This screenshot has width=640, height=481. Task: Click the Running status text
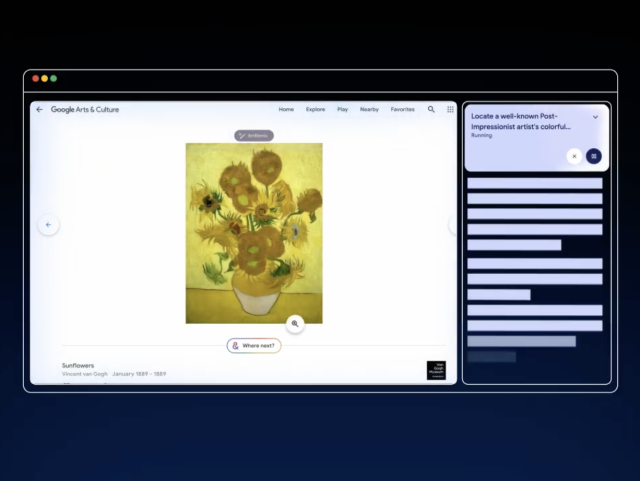point(482,135)
